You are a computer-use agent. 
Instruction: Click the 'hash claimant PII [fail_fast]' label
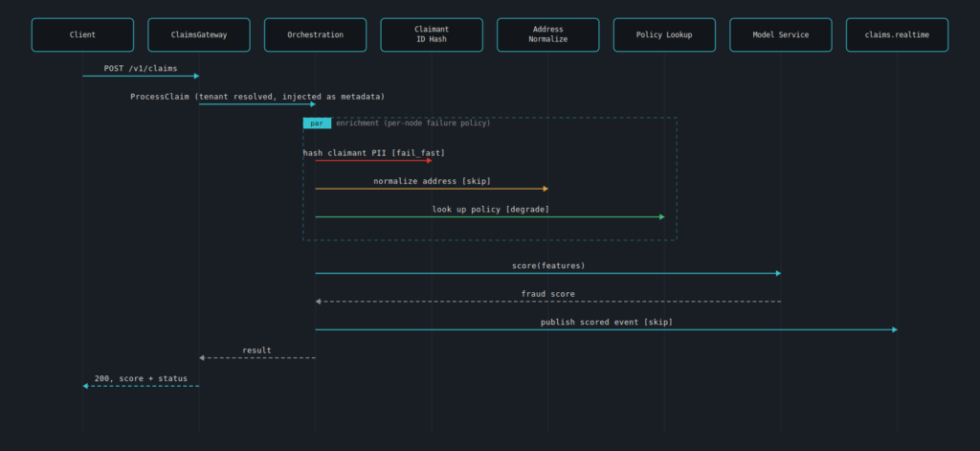[x=374, y=152]
